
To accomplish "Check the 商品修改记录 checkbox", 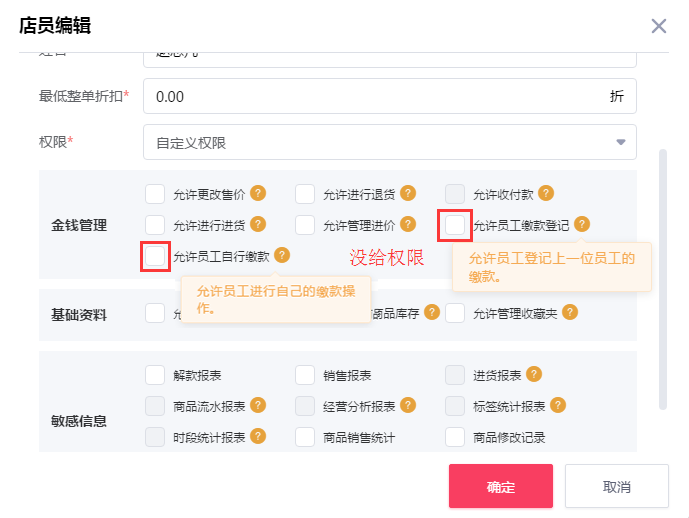I will 455,437.
